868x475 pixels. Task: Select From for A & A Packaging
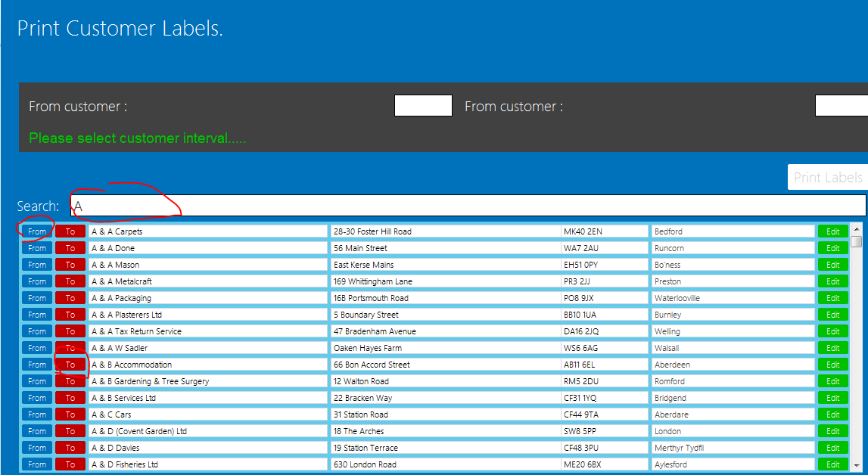[37, 298]
